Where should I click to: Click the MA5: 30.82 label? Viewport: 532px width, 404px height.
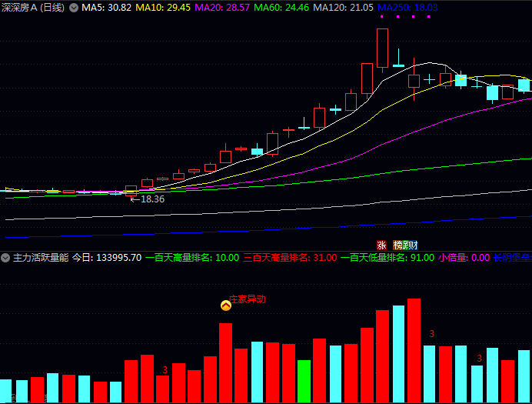[107, 8]
